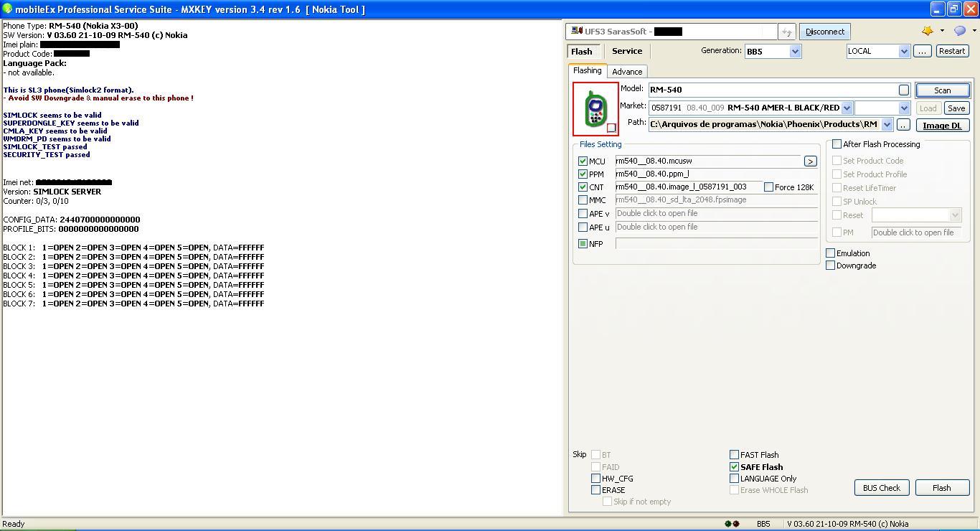Click the PPM file field rm540__08.40.ppm_l
Viewport: 980px width, 531px height.
(x=716, y=174)
